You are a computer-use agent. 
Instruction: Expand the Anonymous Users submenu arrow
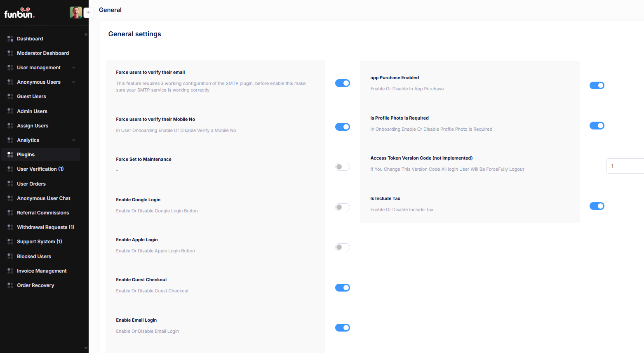(74, 82)
